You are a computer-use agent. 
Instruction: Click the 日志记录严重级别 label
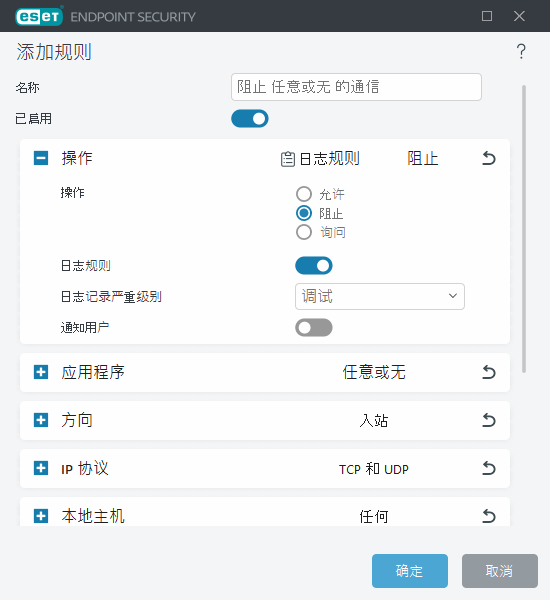click(x=111, y=297)
